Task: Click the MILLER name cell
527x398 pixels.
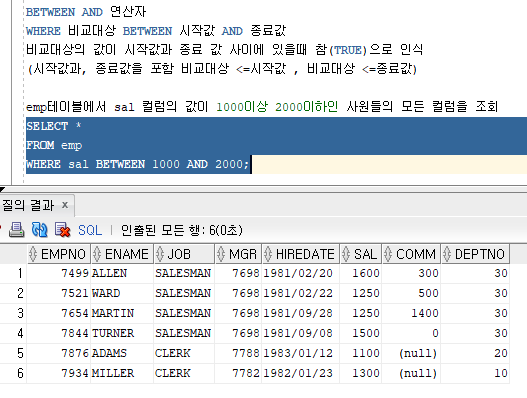Action: 122,373
